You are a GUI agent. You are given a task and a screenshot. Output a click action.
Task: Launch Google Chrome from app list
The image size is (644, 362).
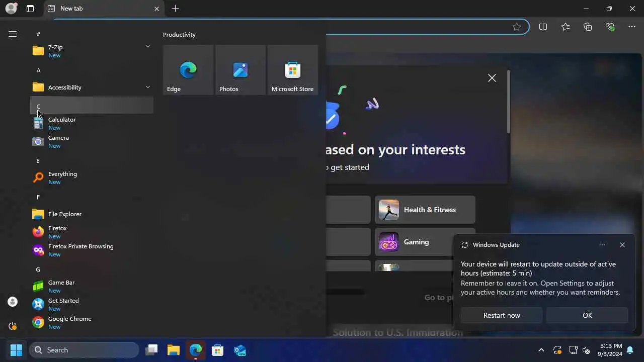click(x=92, y=322)
